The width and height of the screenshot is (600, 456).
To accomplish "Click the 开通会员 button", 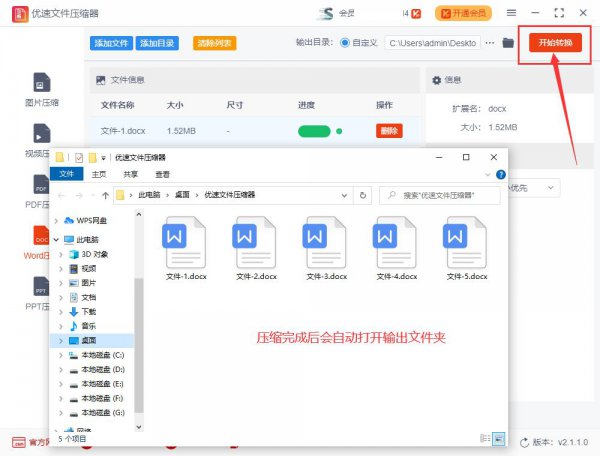I will [x=463, y=14].
